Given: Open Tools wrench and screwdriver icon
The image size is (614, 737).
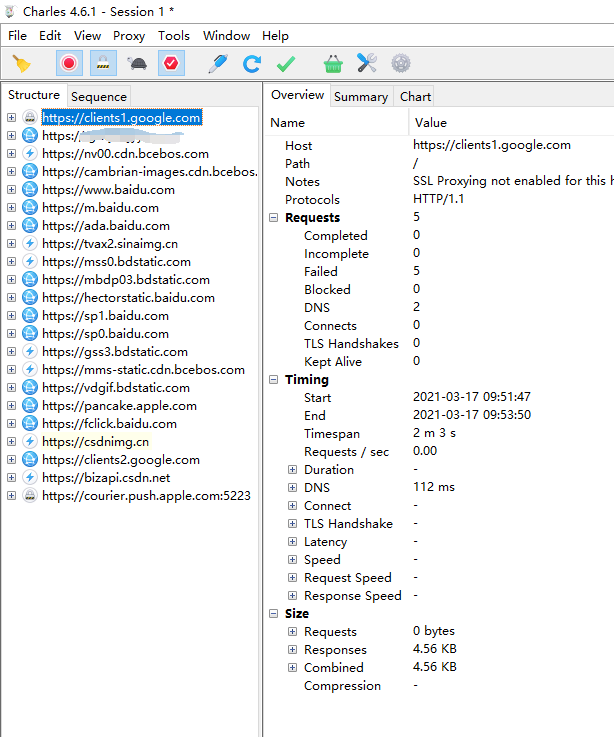Looking at the screenshot, I should [x=367, y=63].
